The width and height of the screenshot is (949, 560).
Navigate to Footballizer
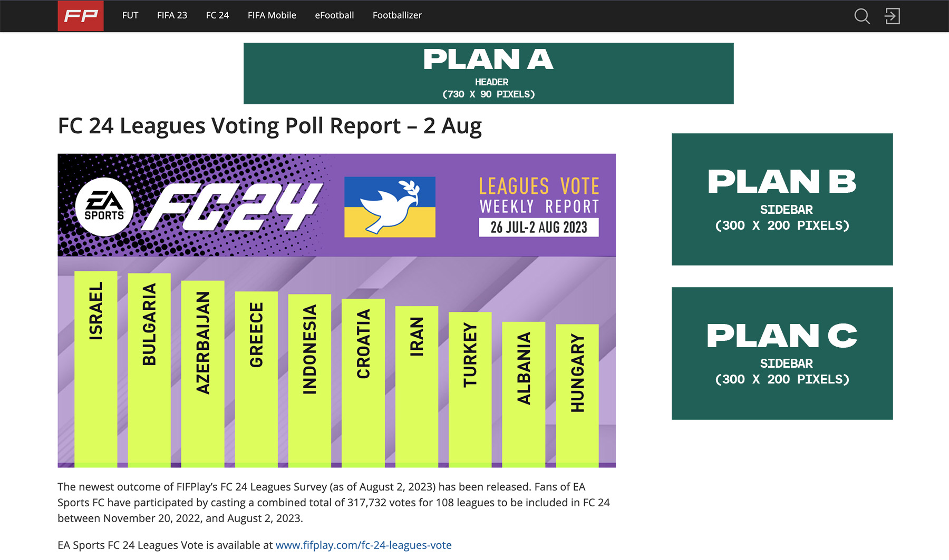pos(397,15)
